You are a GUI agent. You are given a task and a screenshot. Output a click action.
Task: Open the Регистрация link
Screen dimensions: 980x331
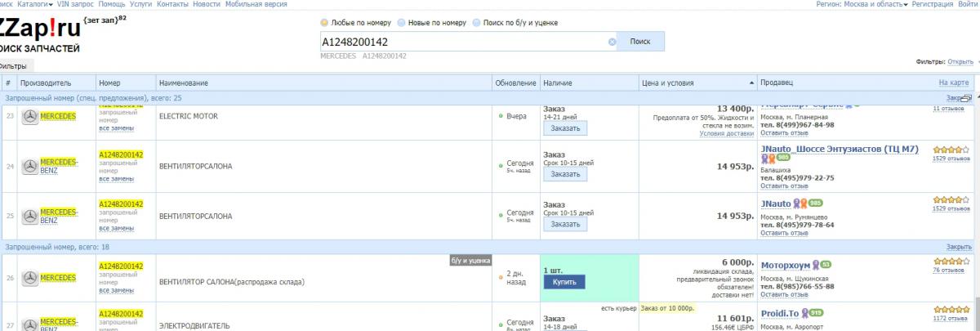pyautogui.click(x=931, y=4)
